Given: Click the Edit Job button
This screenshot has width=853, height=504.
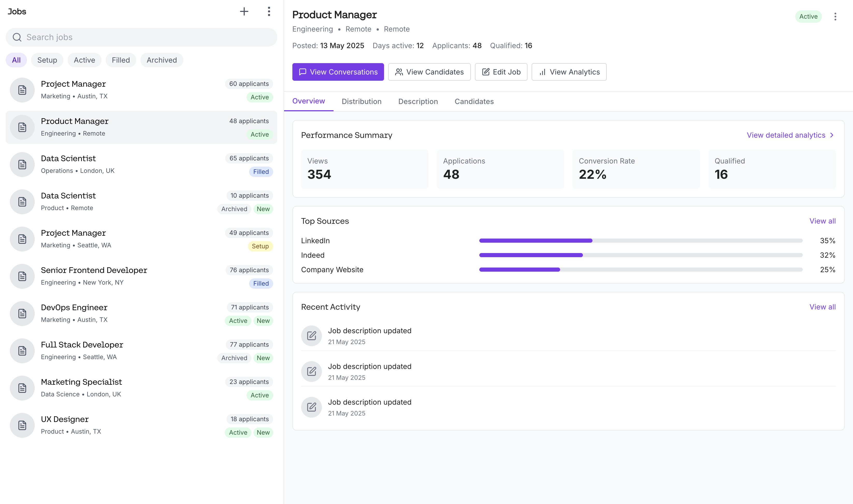Looking at the screenshot, I should [501, 72].
